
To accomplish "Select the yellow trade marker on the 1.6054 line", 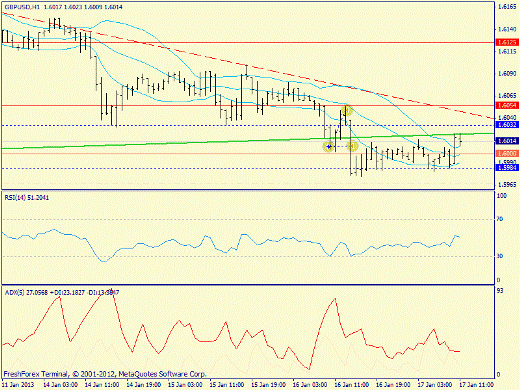I will point(347,110).
